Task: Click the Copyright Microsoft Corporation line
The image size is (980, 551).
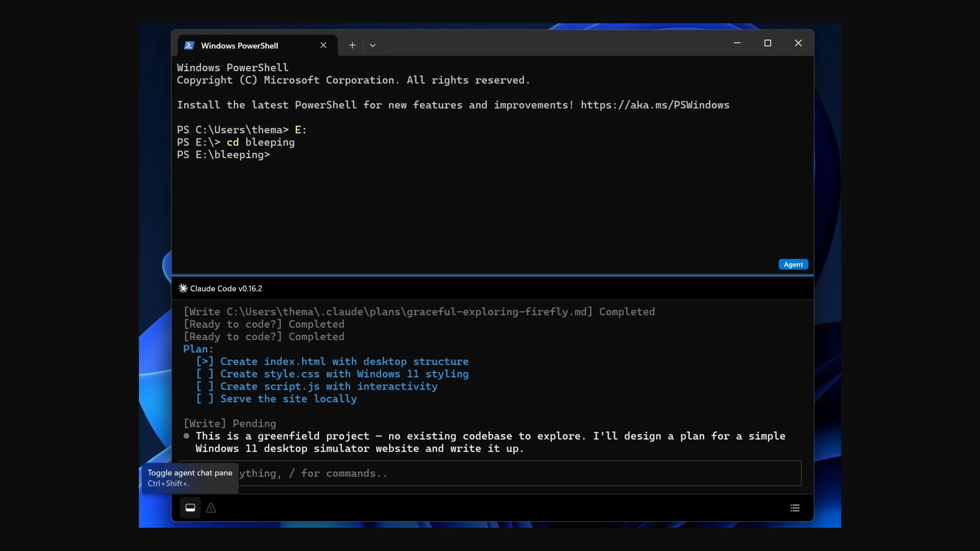Action: coord(354,80)
